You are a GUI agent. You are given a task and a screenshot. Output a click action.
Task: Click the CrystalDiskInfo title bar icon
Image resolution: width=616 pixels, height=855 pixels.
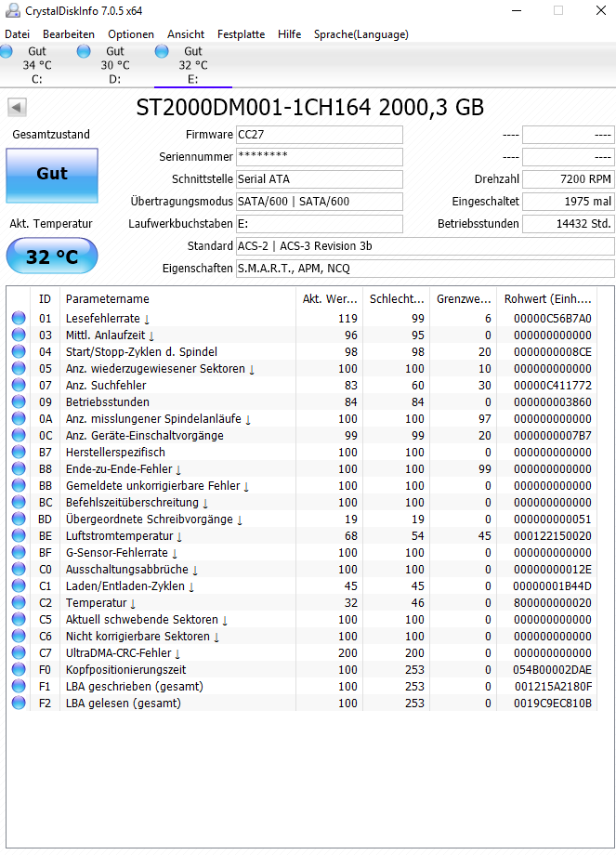point(12,10)
